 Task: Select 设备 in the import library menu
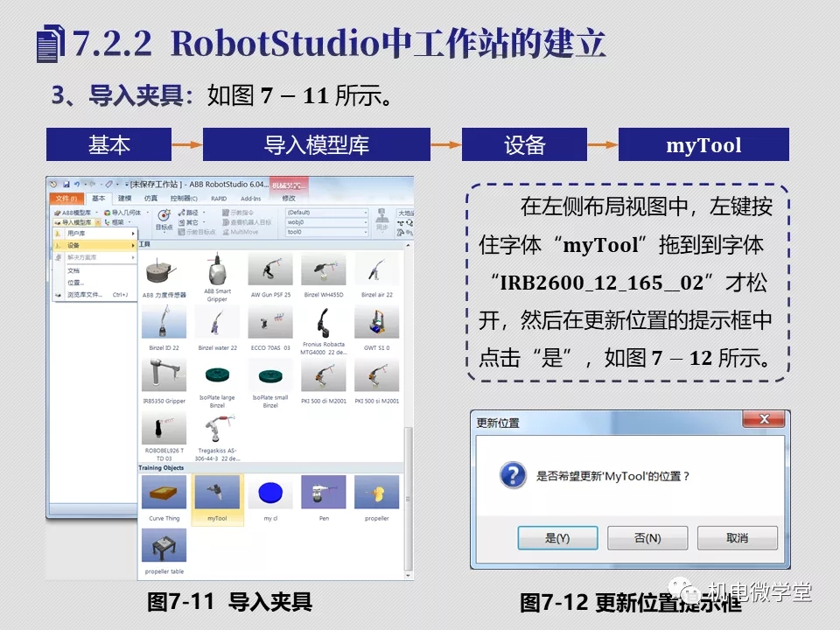pos(94,245)
